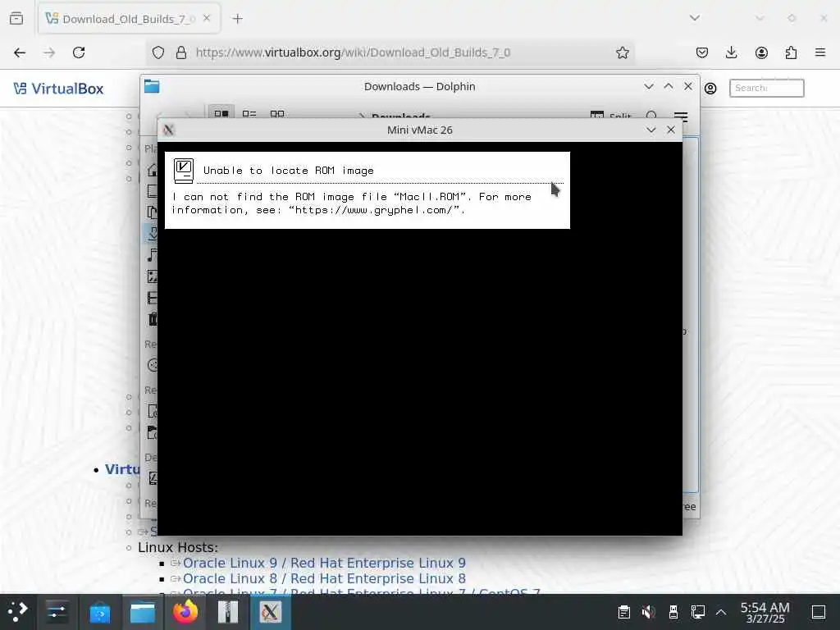Image resolution: width=840 pixels, height=630 pixels.
Task: Open Oracle Linux 9 / Red Hat Enterprise Linux 9 link
Action: 324,563
